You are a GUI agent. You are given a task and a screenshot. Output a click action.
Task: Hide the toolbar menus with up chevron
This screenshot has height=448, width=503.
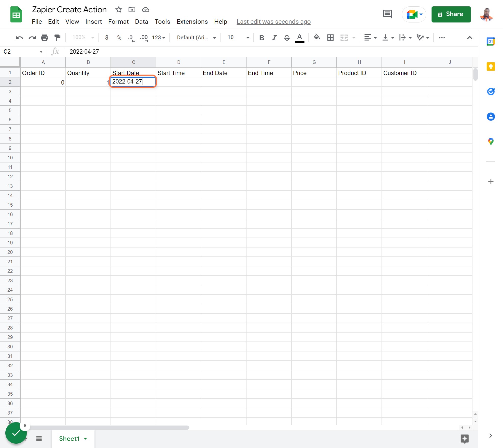[x=470, y=38]
